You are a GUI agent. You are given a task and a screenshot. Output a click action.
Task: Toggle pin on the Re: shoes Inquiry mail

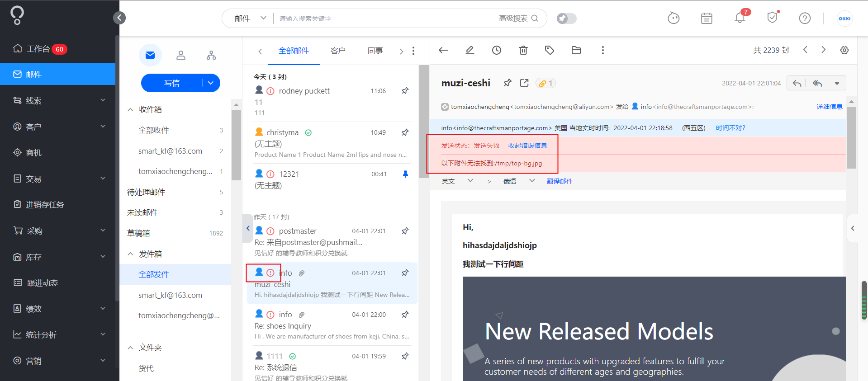tap(405, 314)
